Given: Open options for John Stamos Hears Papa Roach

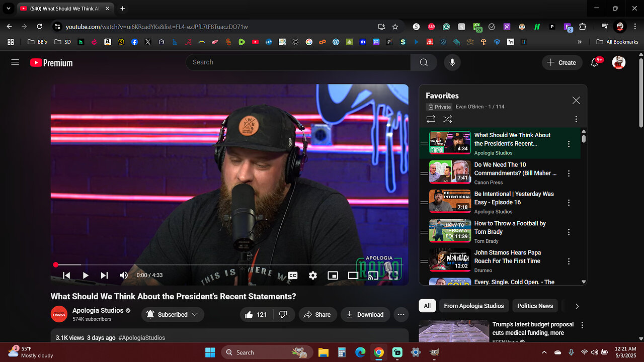Looking at the screenshot, I should coord(569,261).
